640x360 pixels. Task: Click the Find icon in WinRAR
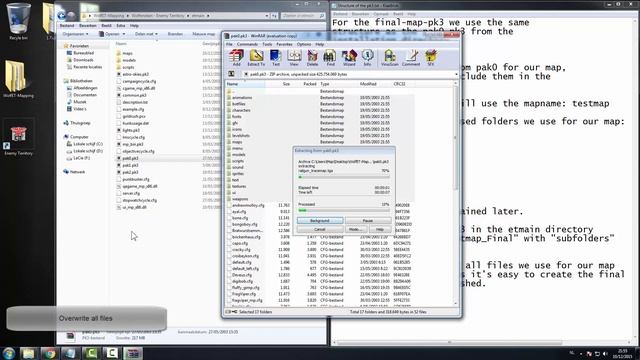click(330, 58)
